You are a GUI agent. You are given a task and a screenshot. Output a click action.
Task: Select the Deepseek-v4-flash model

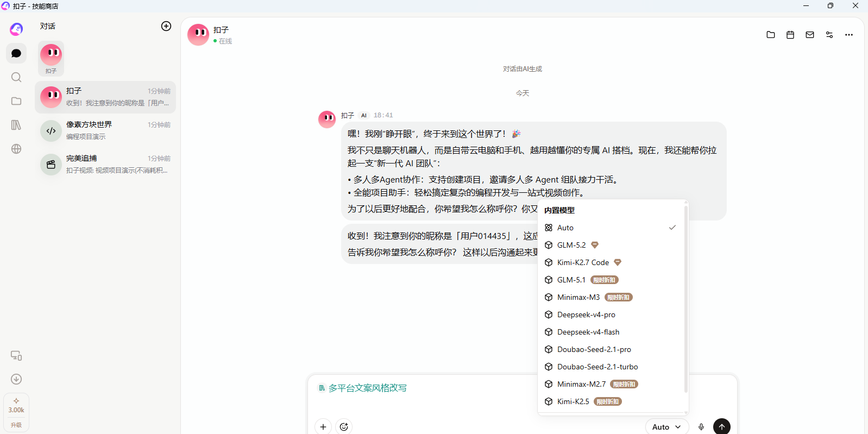pos(611,332)
